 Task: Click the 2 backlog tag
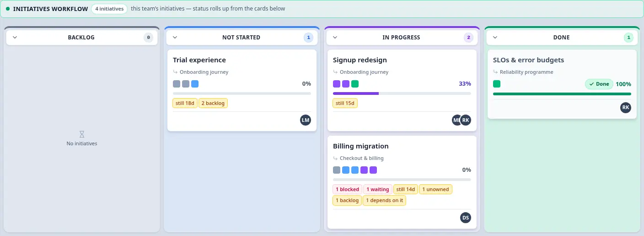click(x=213, y=103)
